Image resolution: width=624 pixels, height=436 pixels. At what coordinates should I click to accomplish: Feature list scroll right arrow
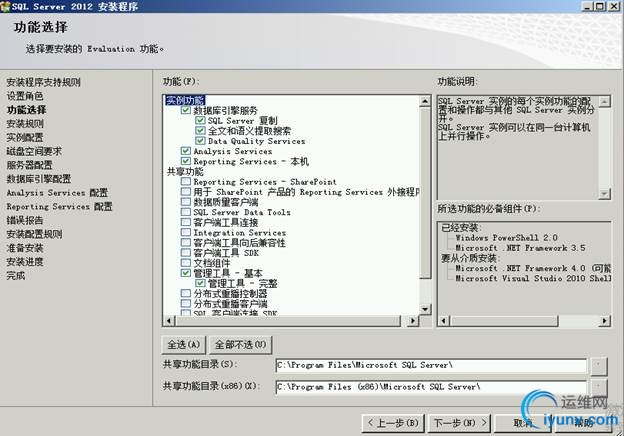coord(413,321)
